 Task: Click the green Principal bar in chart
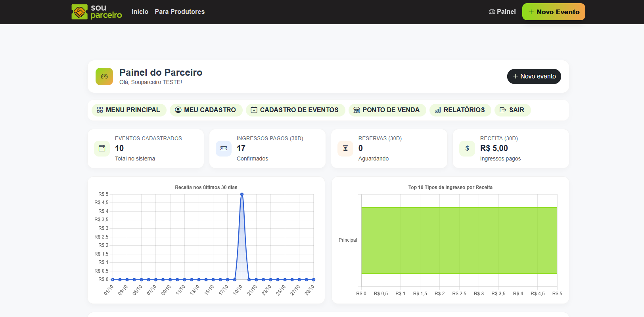click(459, 240)
